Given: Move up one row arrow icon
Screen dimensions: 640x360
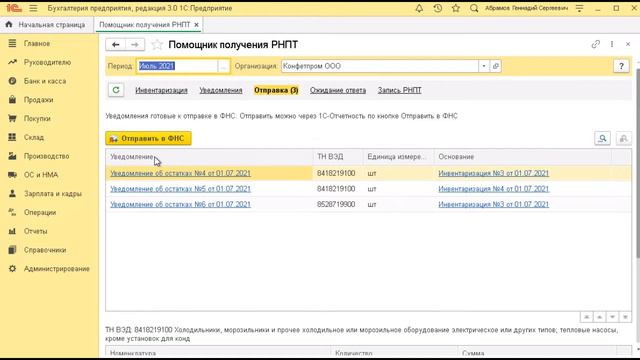Looking at the screenshot, I should [600, 317].
